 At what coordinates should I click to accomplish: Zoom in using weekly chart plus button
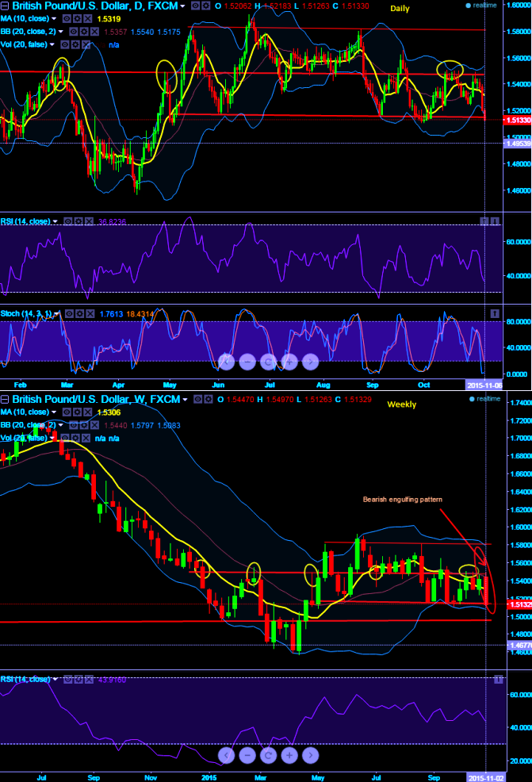tap(289, 754)
